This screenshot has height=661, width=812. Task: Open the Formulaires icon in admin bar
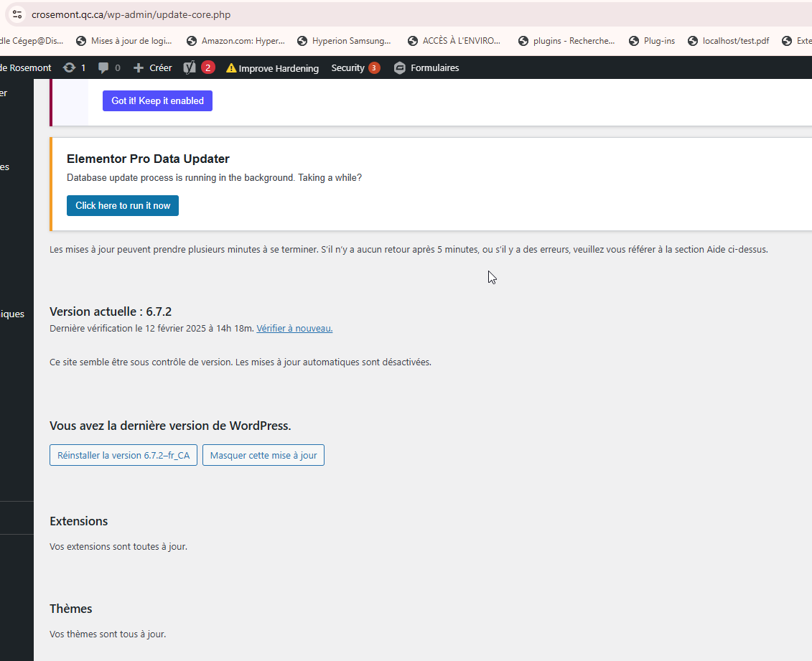pos(400,68)
